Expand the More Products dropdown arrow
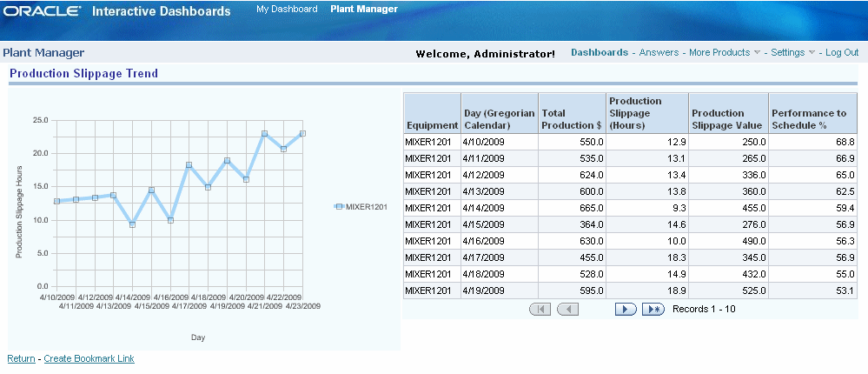The image size is (868, 374). pyautogui.click(x=756, y=53)
